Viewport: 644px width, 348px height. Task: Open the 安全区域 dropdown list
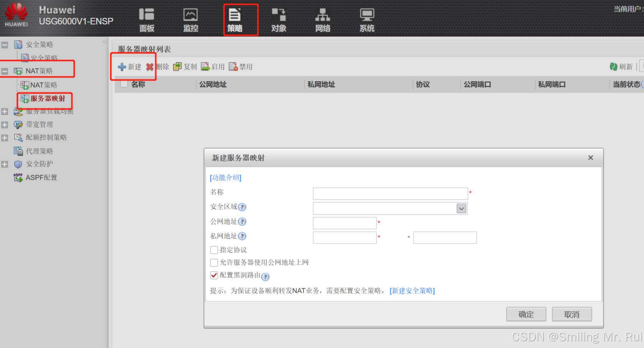pyautogui.click(x=461, y=209)
